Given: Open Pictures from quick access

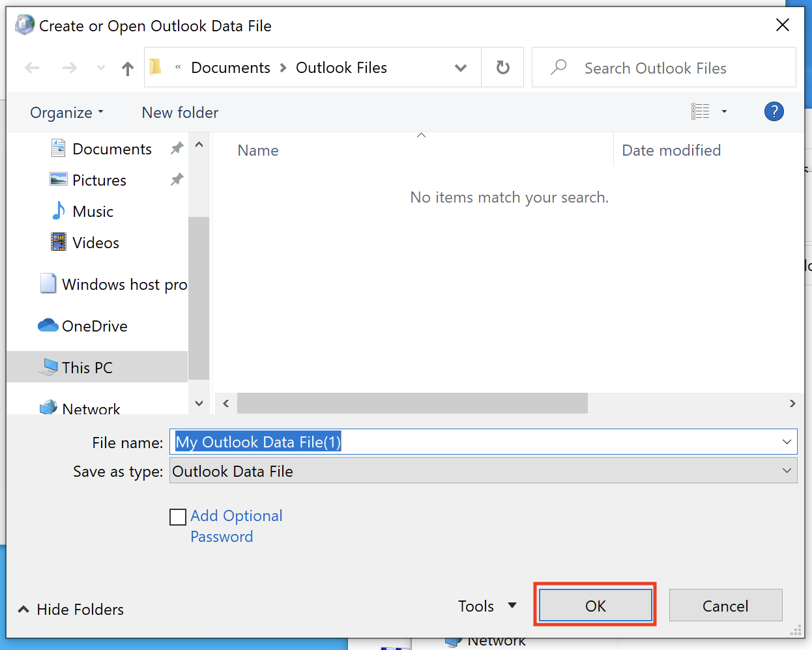Looking at the screenshot, I should (x=99, y=180).
